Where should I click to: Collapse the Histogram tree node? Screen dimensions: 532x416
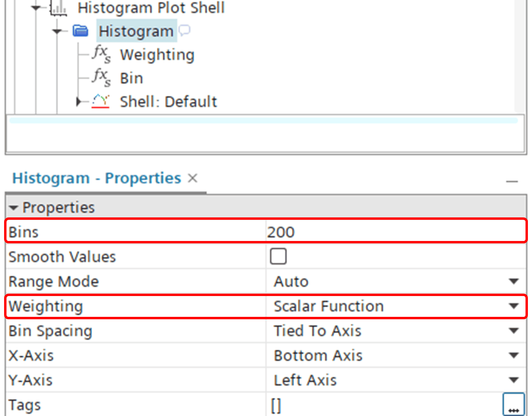click(x=57, y=31)
